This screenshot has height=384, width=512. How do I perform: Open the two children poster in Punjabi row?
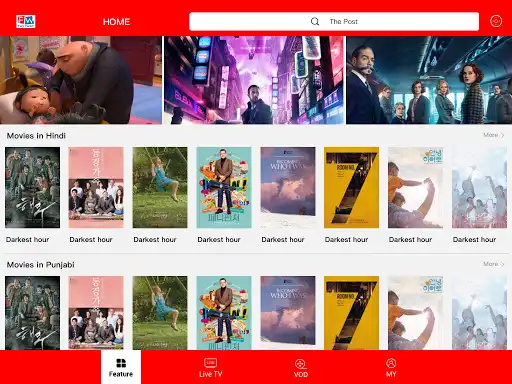[415, 313]
